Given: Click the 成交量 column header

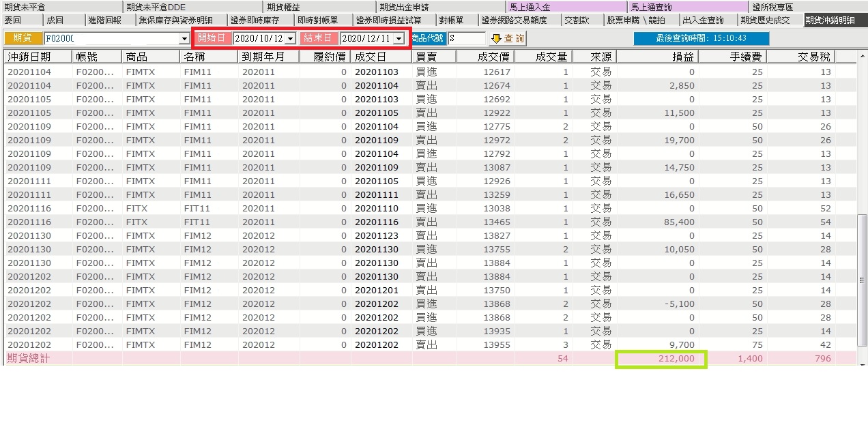Looking at the screenshot, I should [544, 57].
